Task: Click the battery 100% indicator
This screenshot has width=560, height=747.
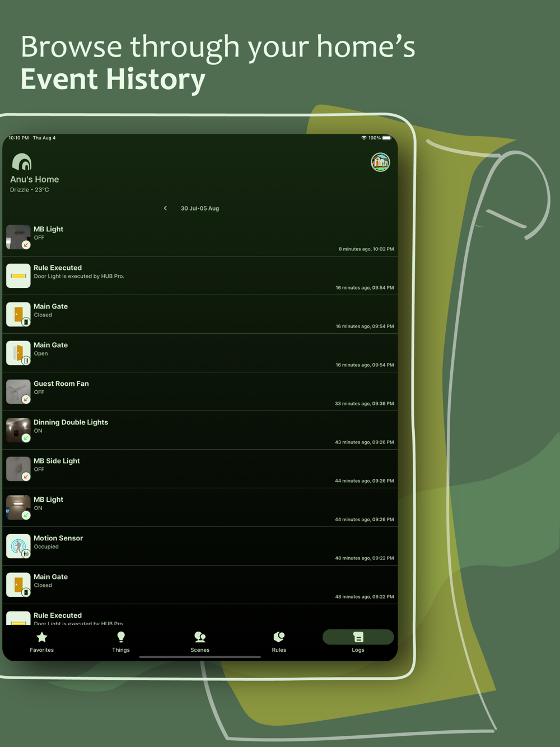Action: pyautogui.click(x=380, y=138)
